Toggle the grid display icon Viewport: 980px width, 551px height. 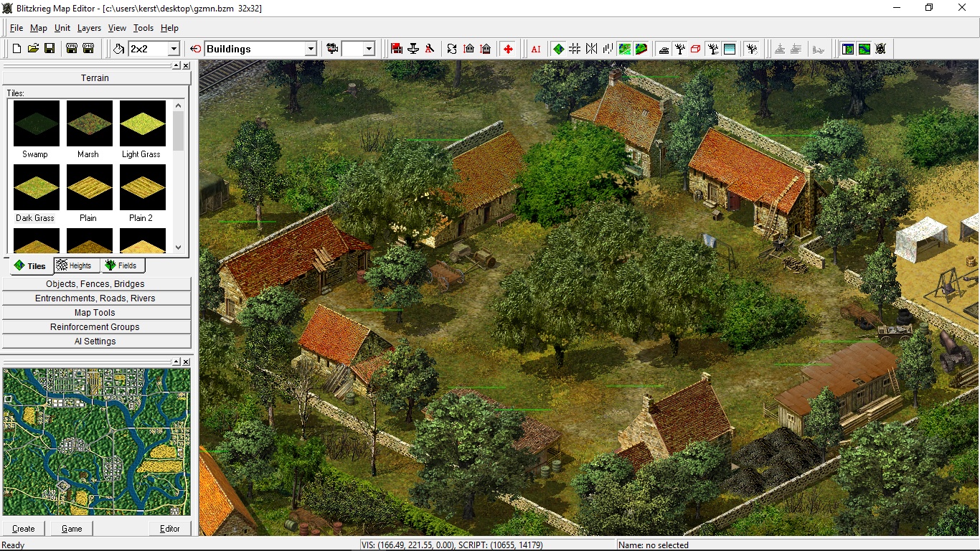(575, 49)
